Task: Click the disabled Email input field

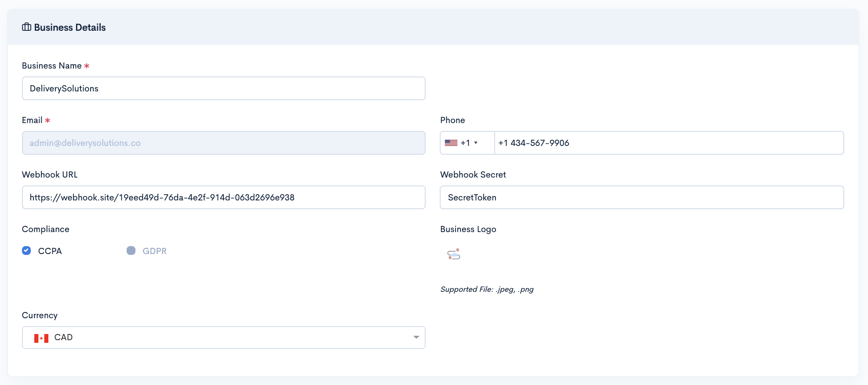Action: pos(224,143)
